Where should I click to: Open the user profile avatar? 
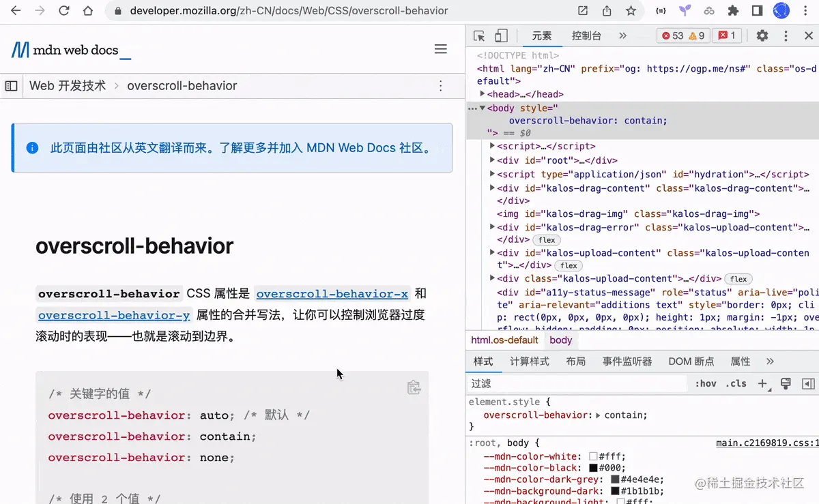point(781,11)
